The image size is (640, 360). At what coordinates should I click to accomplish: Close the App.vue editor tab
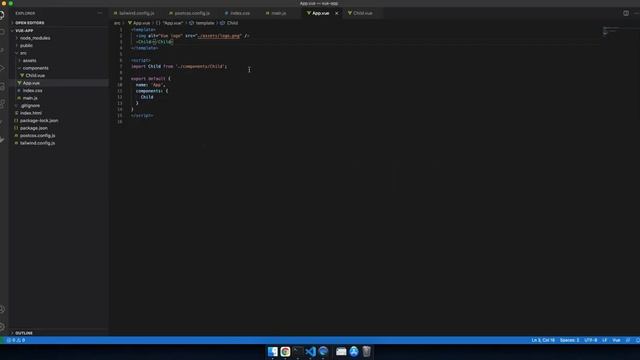tap(337, 13)
